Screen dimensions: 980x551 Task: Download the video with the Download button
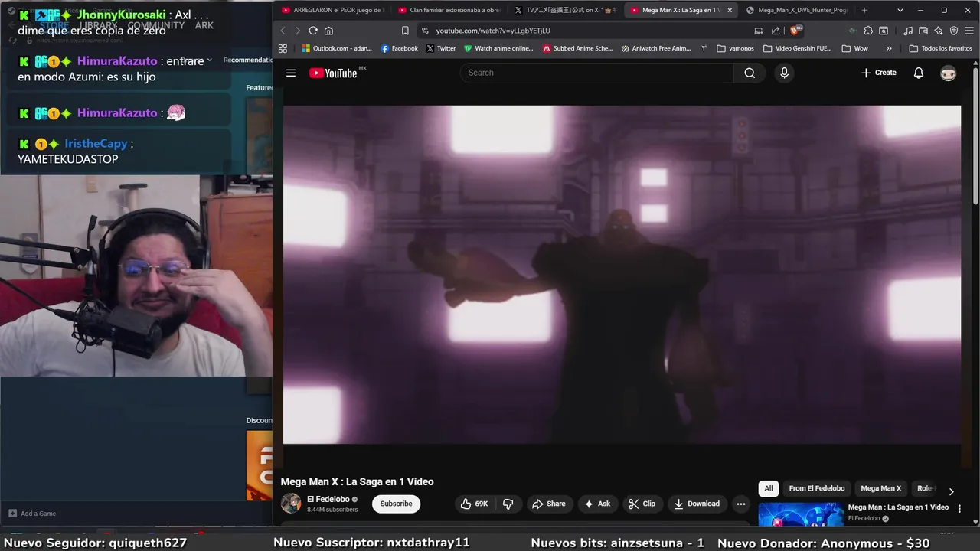point(697,504)
